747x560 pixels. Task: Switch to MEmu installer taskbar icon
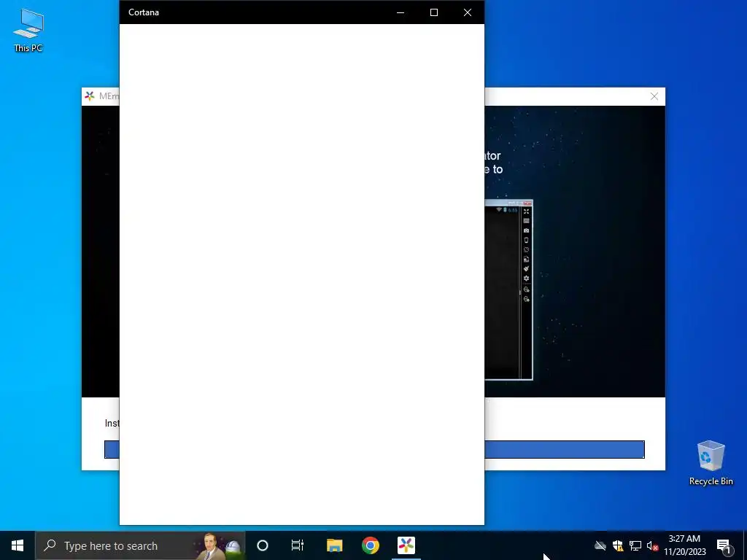[406, 545]
